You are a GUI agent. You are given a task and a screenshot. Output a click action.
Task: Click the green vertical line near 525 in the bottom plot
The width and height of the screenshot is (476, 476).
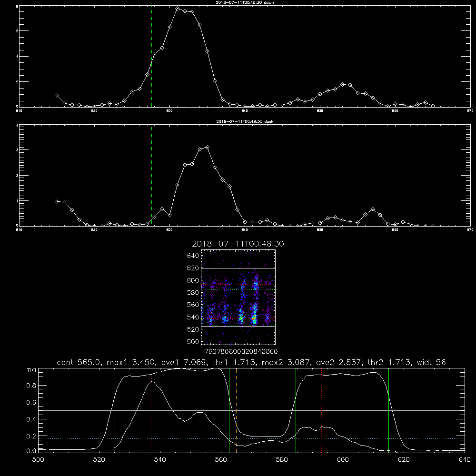115,410
